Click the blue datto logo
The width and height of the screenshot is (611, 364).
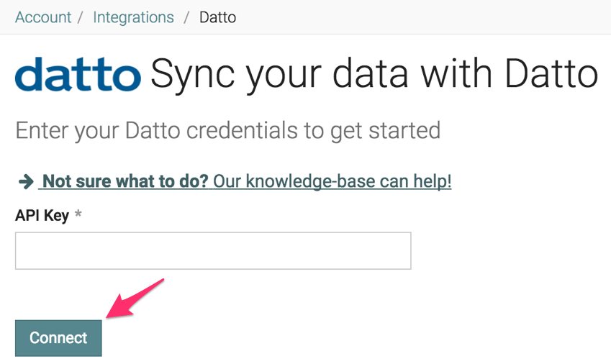tap(78, 74)
